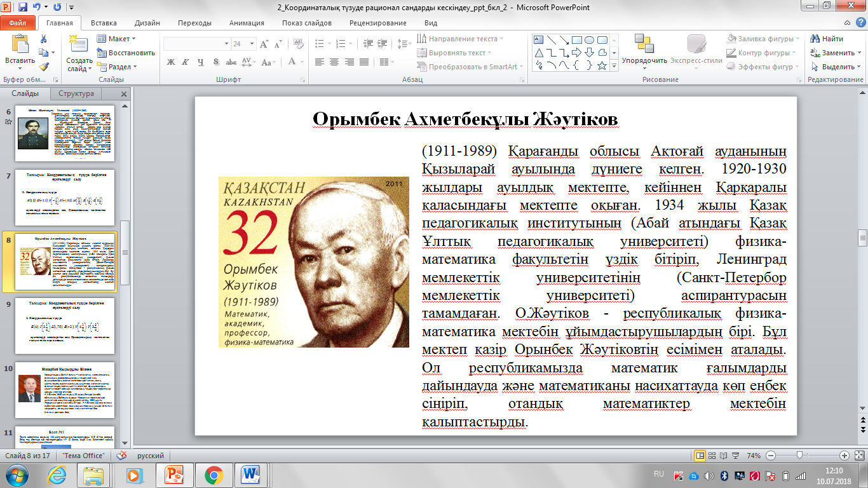
Task: Pick the star shape from shapes gallery
Action: pyautogui.click(x=602, y=64)
